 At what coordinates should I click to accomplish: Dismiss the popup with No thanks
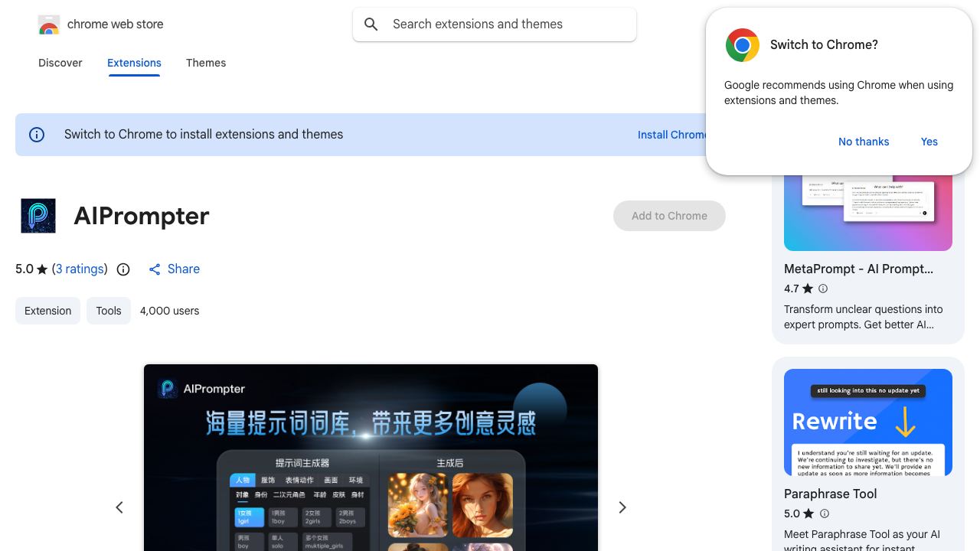864,142
